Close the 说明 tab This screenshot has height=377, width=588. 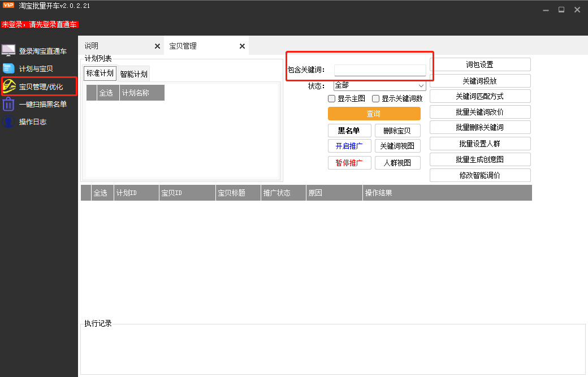point(158,46)
